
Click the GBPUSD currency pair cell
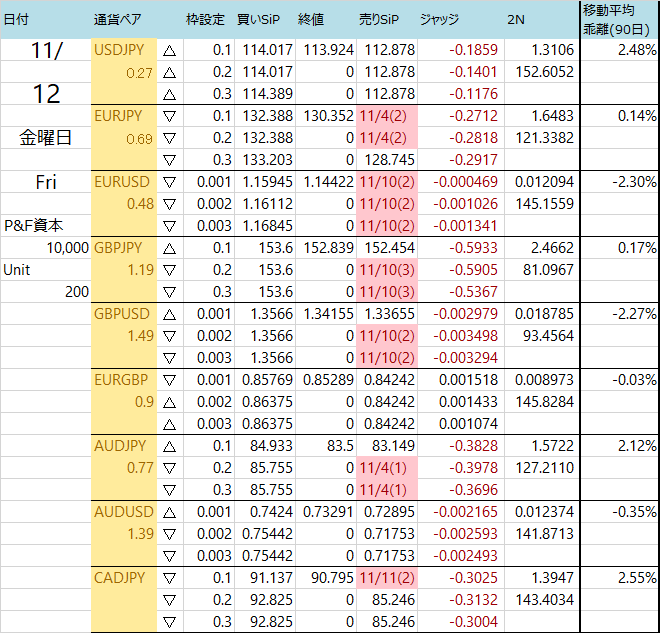[x=122, y=314]
